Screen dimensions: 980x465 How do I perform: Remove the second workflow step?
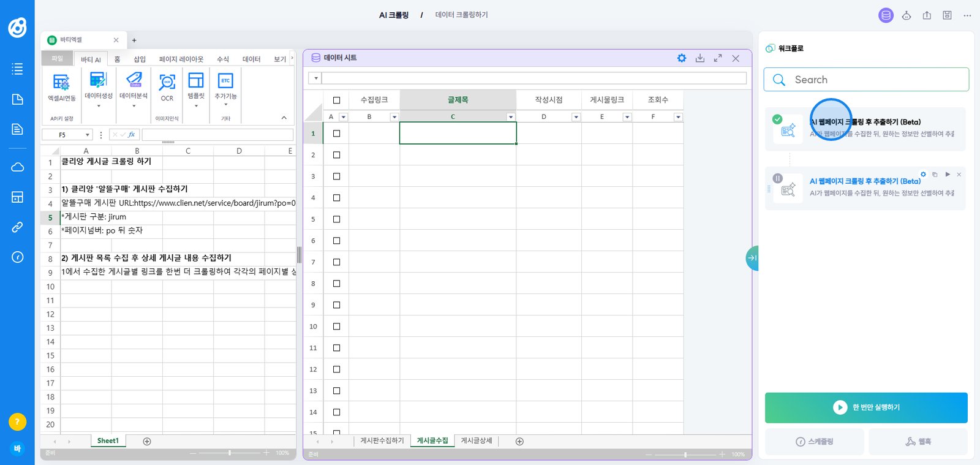coord(959,175)
